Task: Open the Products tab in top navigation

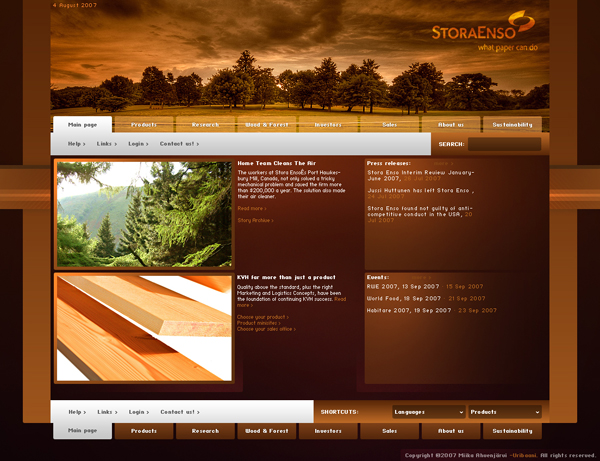Action: 144,125
